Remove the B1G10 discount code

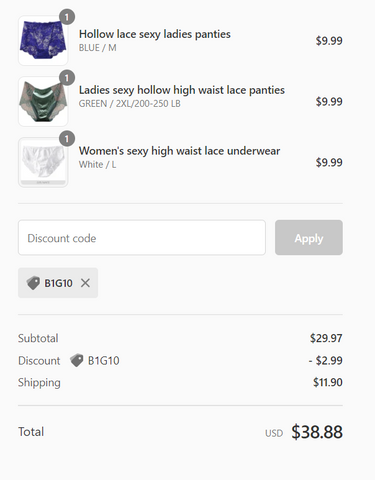pyautogui.click(x=85, y=283)
